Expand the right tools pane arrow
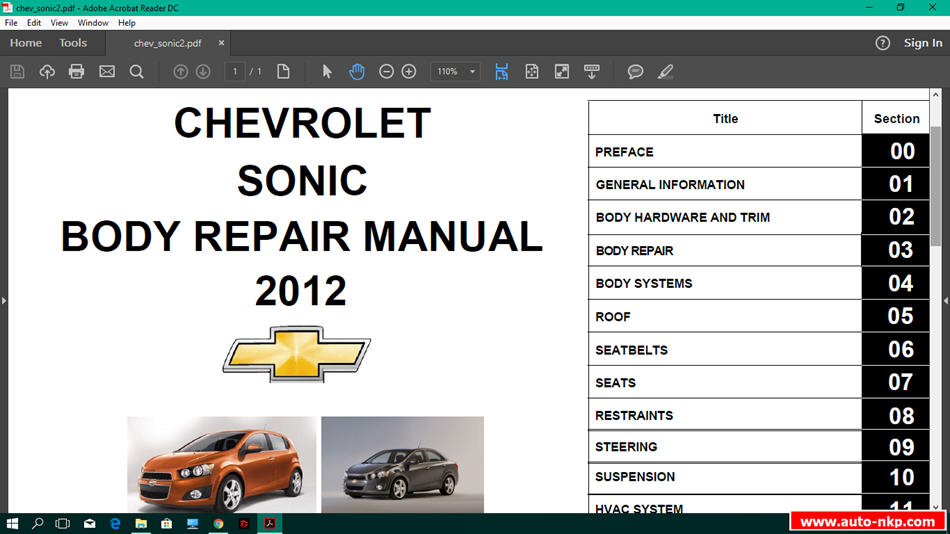 click(946, 300)
